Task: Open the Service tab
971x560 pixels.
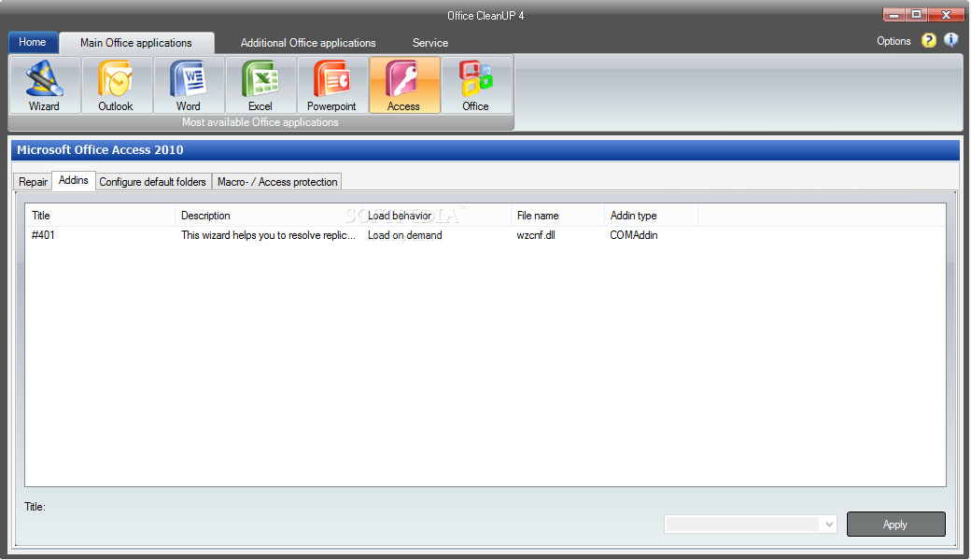Action: [x=430, y=43]
